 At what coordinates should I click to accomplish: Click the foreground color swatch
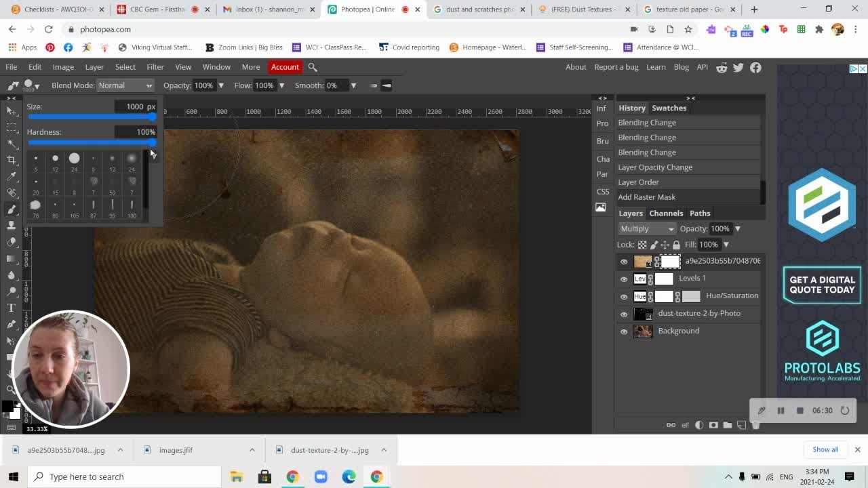coord(7,405)
